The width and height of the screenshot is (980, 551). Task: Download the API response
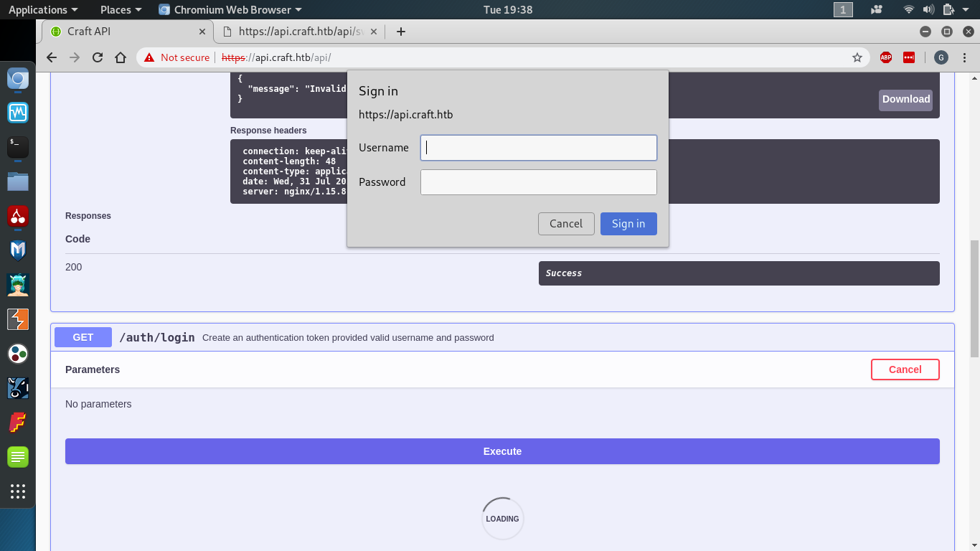coord(905,99)
